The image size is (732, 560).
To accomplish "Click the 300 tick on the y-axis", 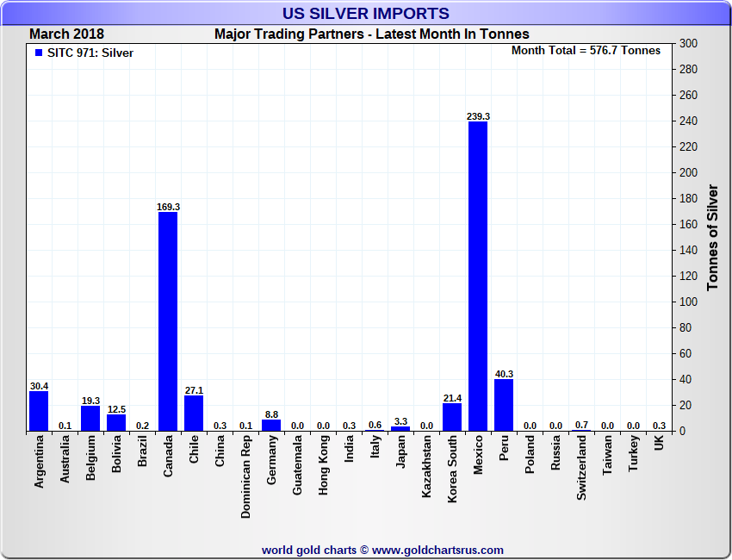I will [689, 43].
